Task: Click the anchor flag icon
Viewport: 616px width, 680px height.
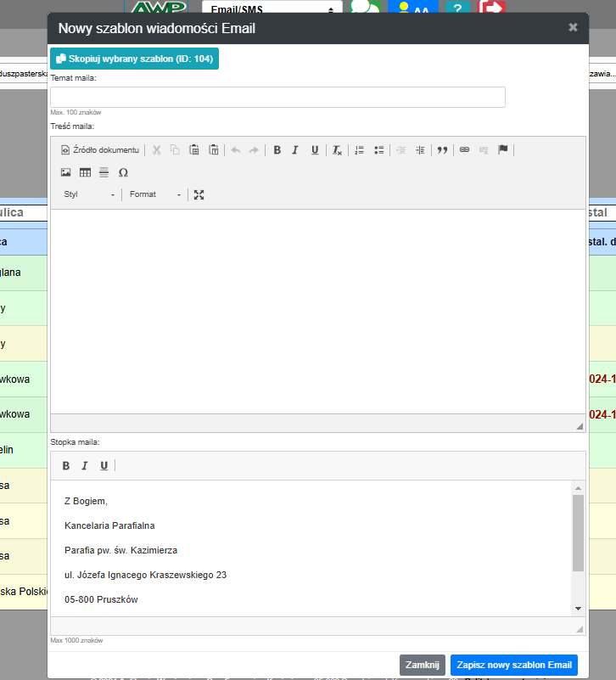Action: (x=503, y=150)
